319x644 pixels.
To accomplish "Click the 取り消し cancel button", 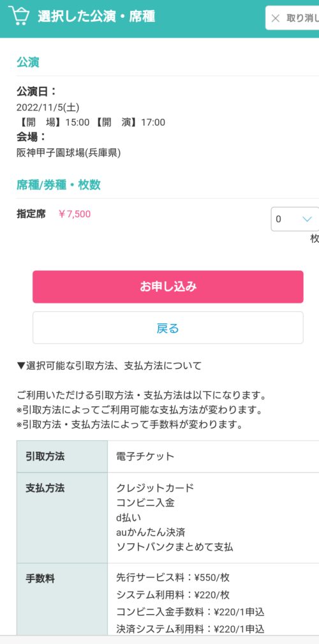I will [x=292, y=18].
